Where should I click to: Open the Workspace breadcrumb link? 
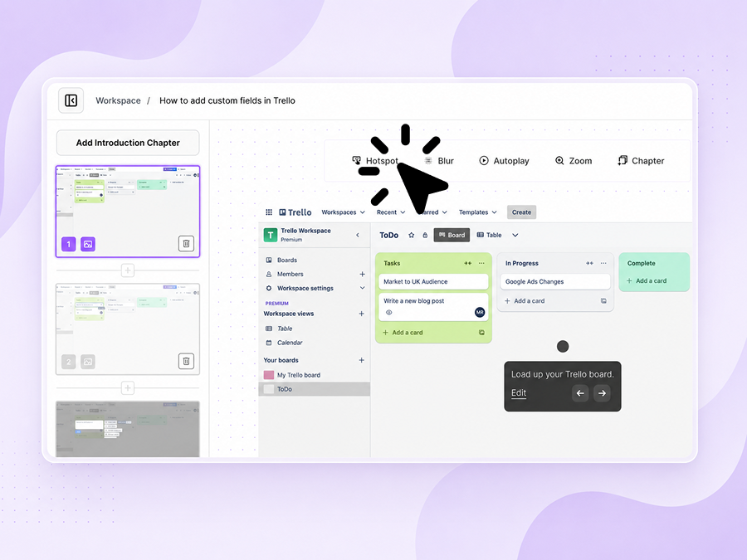[x=118, y=100]
